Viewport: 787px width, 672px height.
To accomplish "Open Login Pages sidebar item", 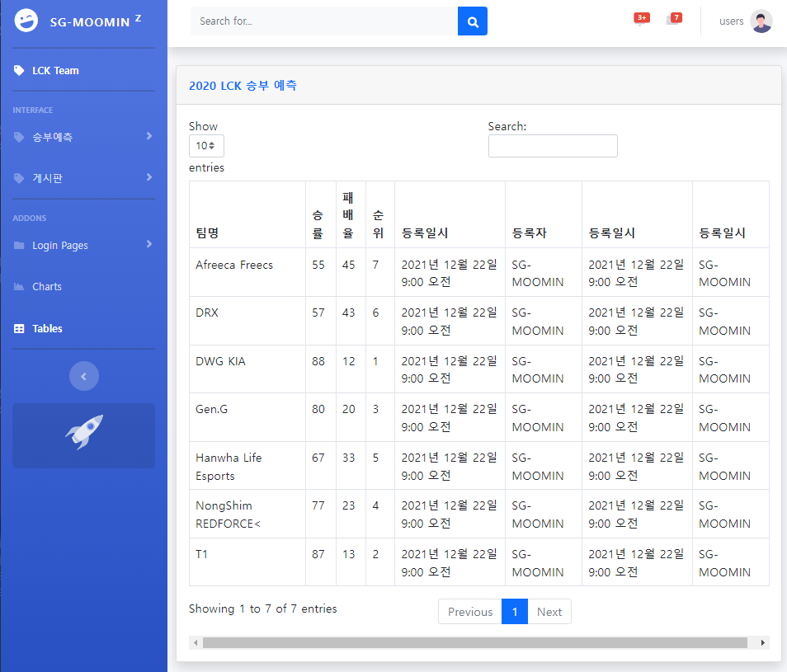I will pyautogui.click(x=83, y=245).
